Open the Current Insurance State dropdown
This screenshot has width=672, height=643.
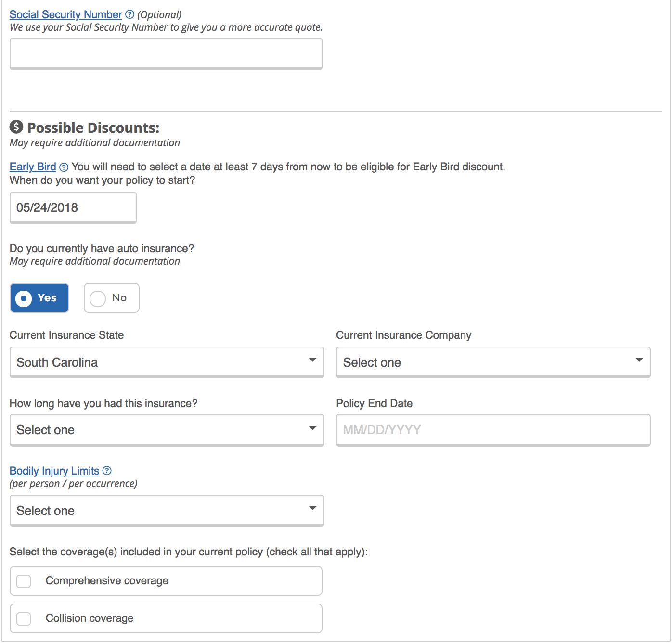(x=166, y=362)
